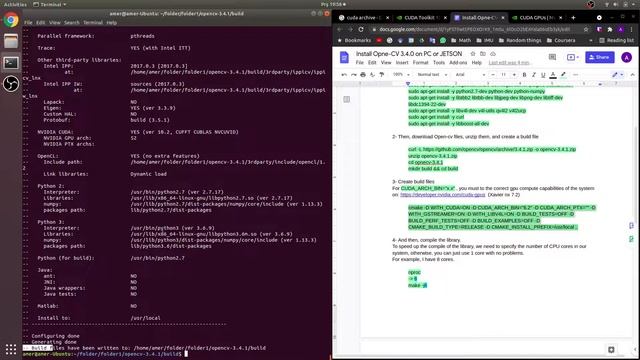
Task: Launch Chrome from the Ubuntu dock
Action: click(11, 20)
